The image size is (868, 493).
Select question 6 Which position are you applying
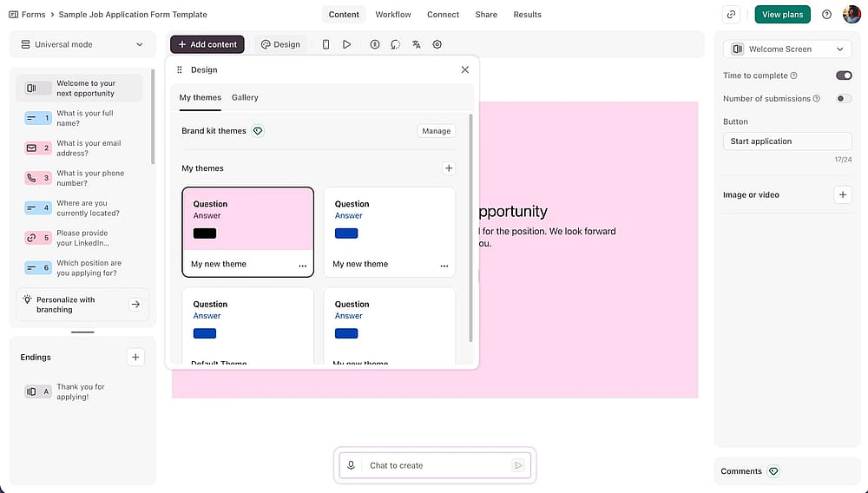(79, 267)
